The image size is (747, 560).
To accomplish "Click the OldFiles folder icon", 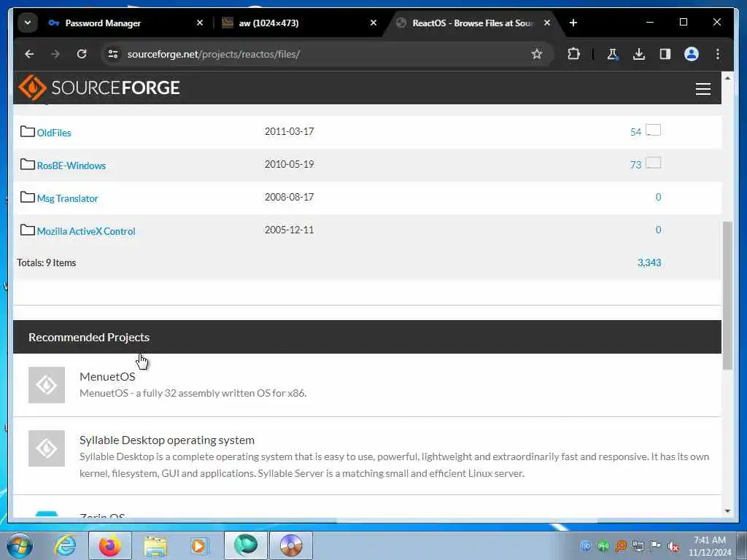I will pyautogui.click(x=28, y=131).
